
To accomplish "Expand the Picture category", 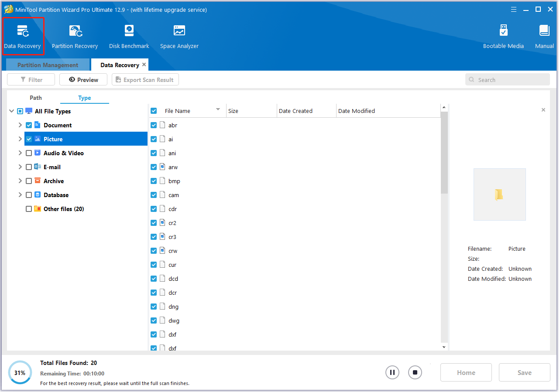I will (x=20, y=139).
